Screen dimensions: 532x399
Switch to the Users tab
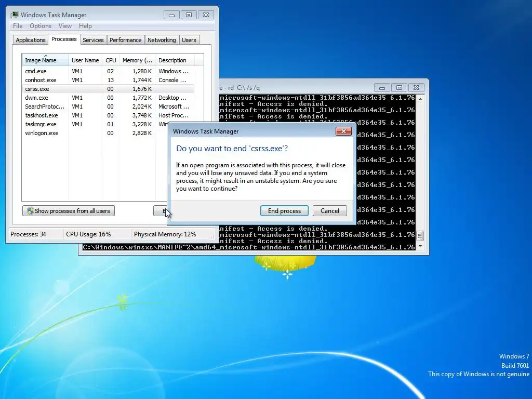(189, 40)
